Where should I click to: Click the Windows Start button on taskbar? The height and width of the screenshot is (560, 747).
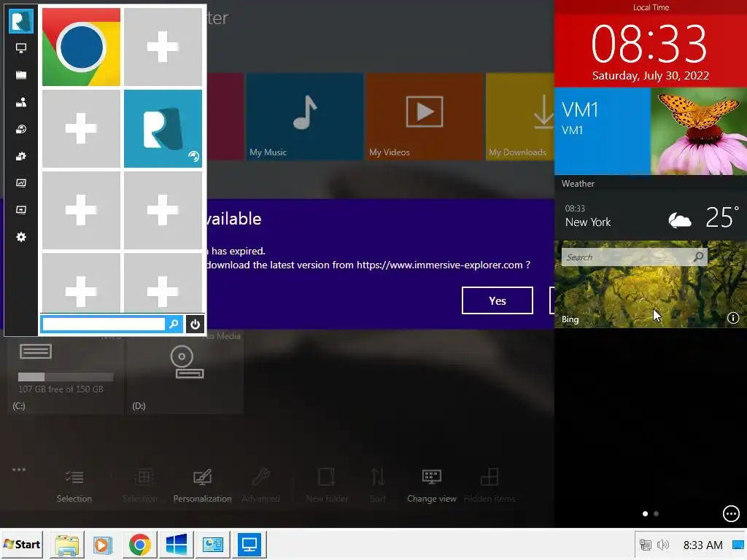point(22,544)
